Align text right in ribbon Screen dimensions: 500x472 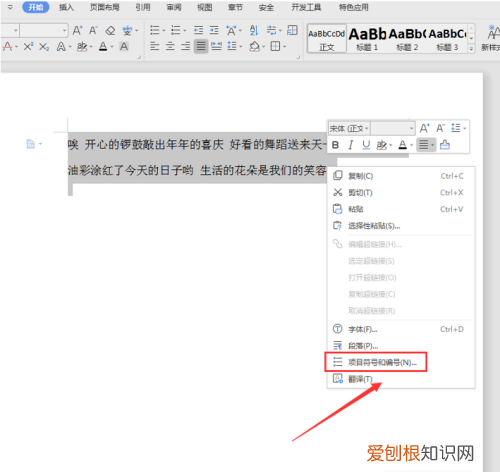pos(186,46)
